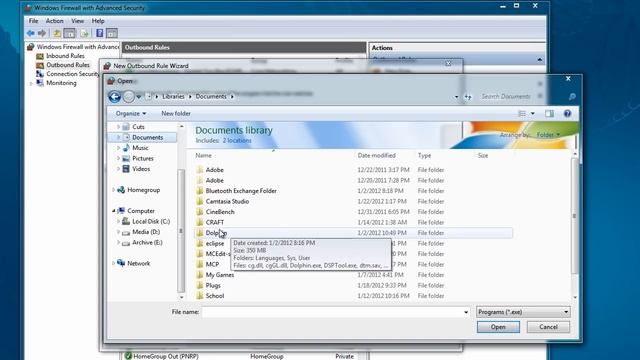Click the Help icon in Open dialog toolbar
The height and width of the screenshot is (360, 640).
[x=567, y=113]
